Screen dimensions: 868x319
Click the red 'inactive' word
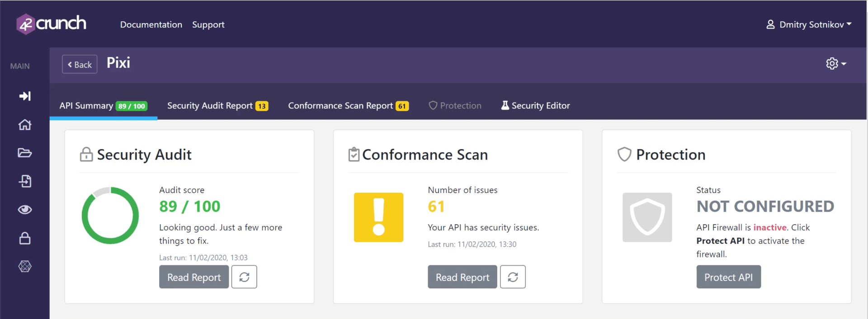click(x=769, y=227)
